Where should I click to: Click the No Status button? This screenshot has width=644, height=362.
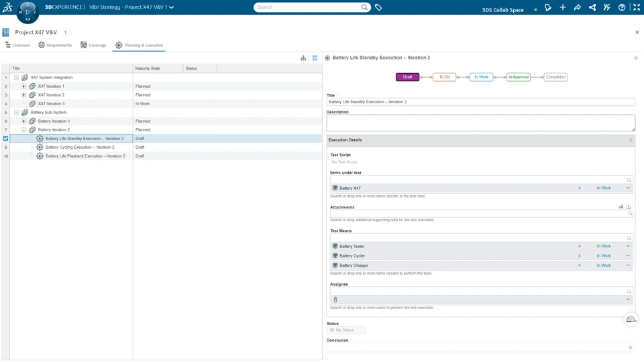346,330
